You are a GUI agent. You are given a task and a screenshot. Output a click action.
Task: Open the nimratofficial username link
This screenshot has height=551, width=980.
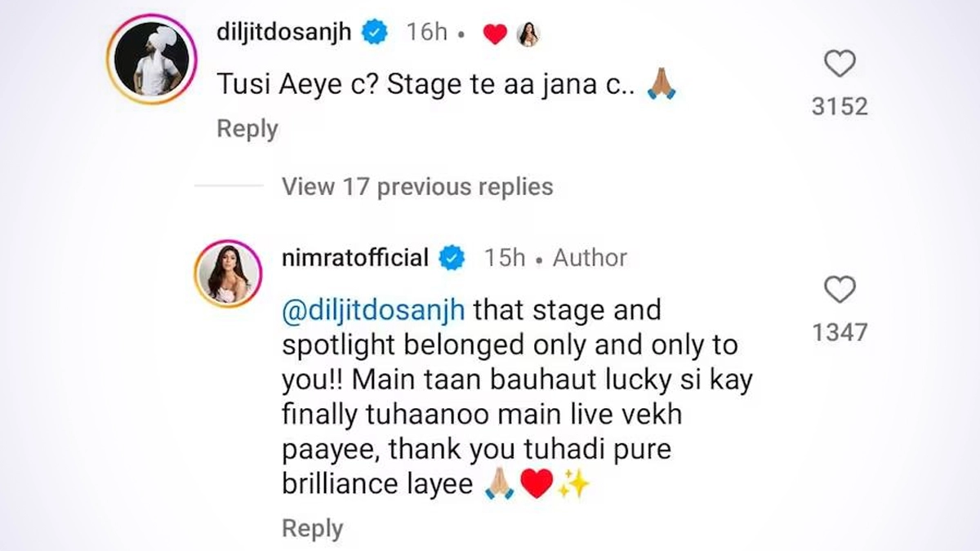coord(355,258)
